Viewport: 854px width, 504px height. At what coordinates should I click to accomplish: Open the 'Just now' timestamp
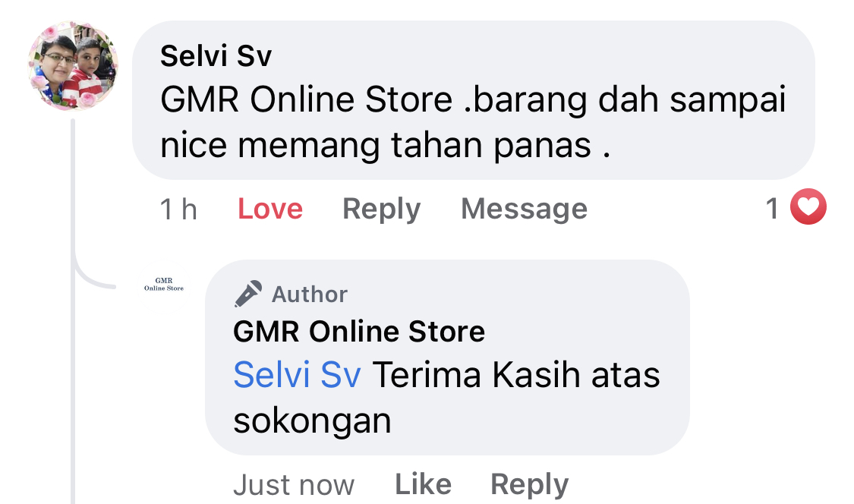tap(294, 484)
